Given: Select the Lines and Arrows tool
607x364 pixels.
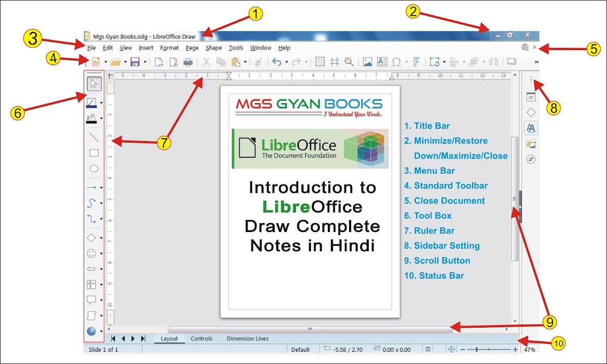Looking at the screenshot, I should click(x=92, y=187).
